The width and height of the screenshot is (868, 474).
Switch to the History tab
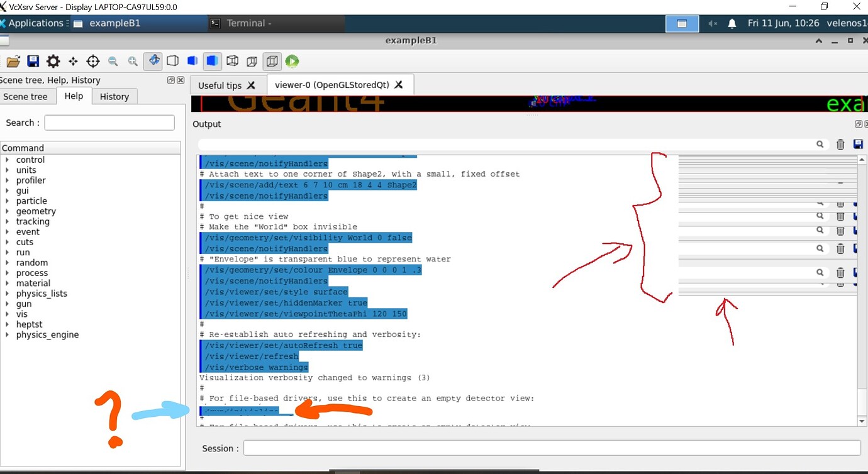[114, 96]
